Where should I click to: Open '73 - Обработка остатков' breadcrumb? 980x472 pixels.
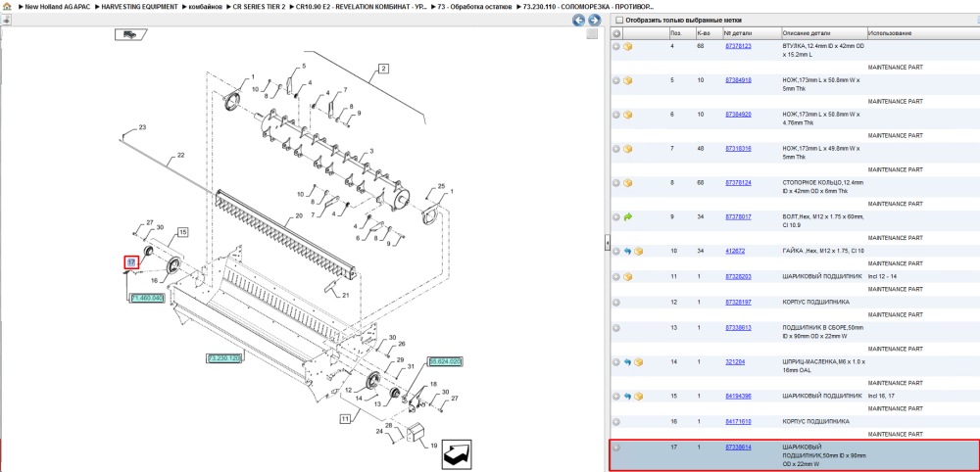(475, 6)
